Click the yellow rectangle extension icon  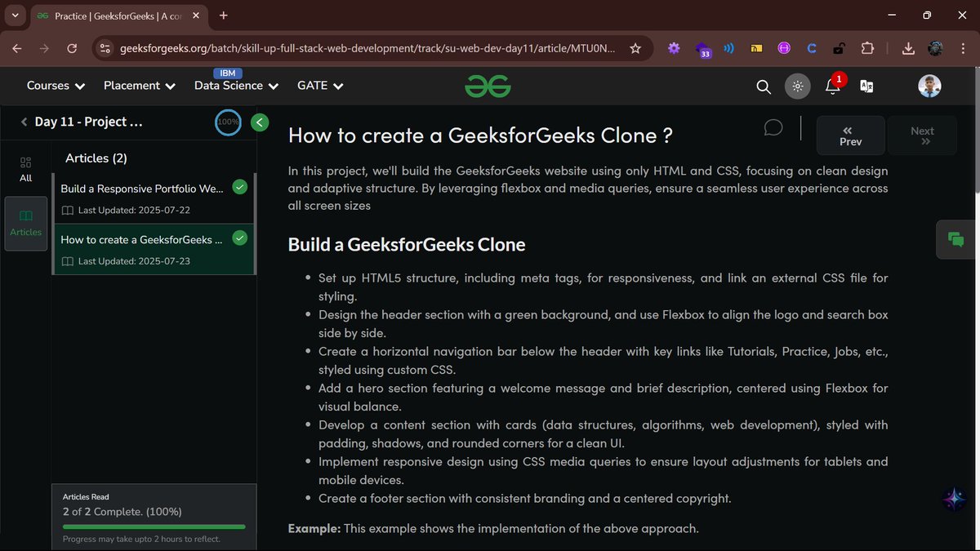pyautogui.click(x=757, y=49)
